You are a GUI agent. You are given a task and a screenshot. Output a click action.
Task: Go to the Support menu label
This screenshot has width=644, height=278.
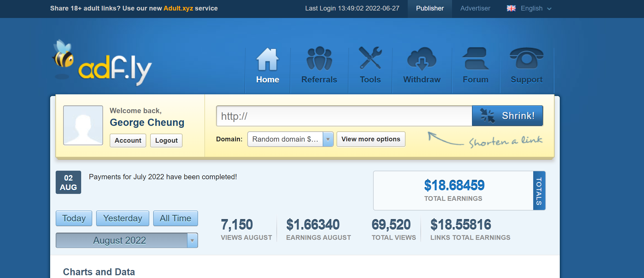tap(527, 80)
